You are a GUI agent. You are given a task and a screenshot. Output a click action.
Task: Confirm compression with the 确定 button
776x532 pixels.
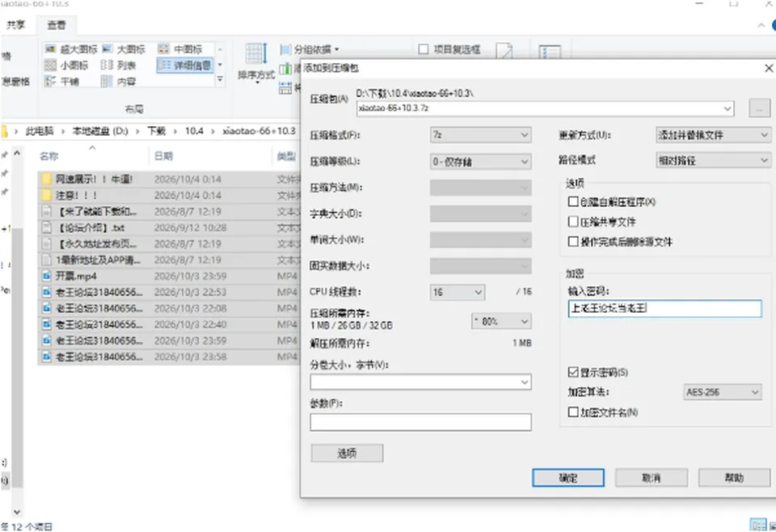pos(568,478)
